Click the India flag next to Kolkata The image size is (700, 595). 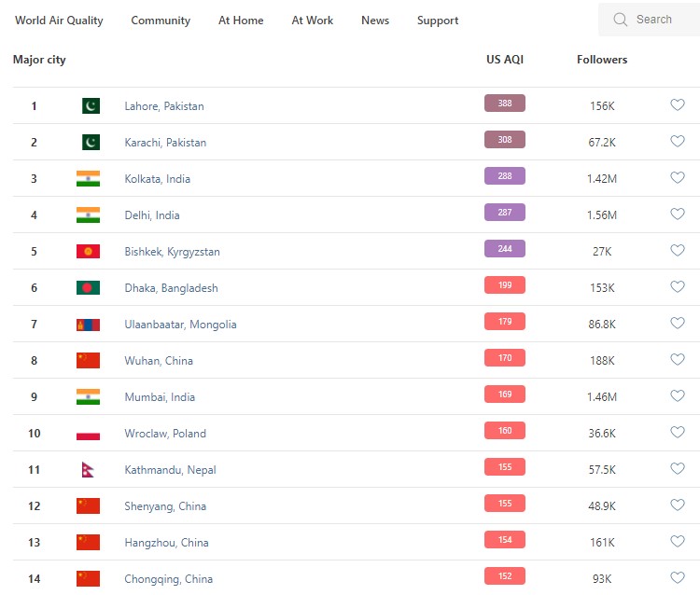pyautogui.click(x=88, y=178)
